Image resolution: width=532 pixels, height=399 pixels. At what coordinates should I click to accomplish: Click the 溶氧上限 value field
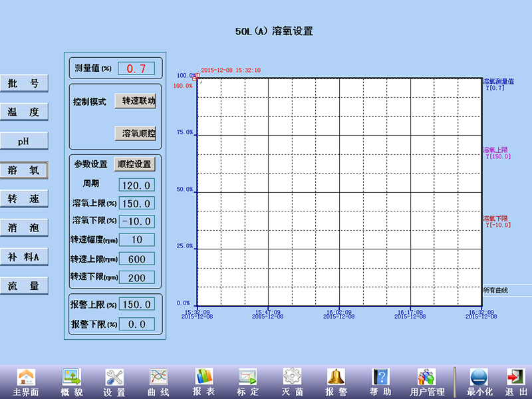pyautogui.click(x=136, y=203)
